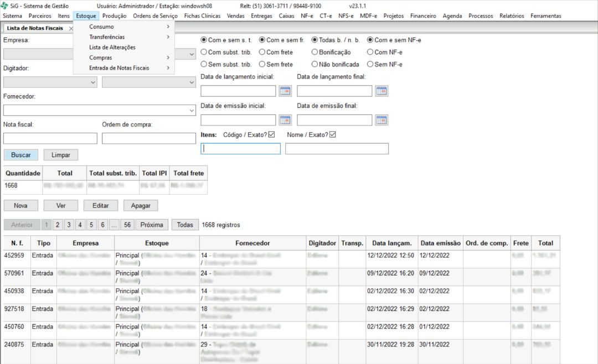Open calendar picker for Data de emissão inicial
The height and width of the screenshot is (364, 598).
click(285, 120)
